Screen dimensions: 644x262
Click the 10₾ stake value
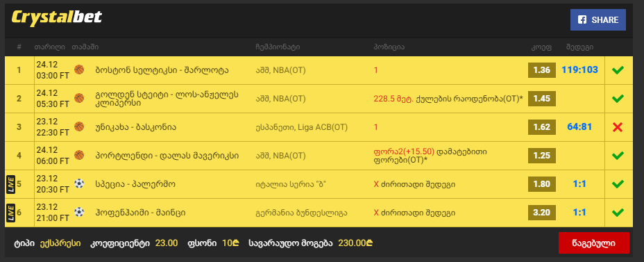coord(230,243)
